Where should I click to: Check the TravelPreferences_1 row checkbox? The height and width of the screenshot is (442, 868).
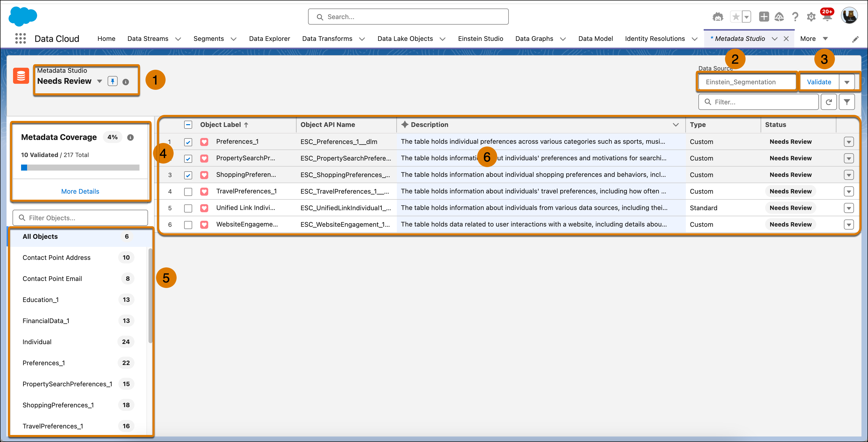pyautogui.click(x=188, y=192)
